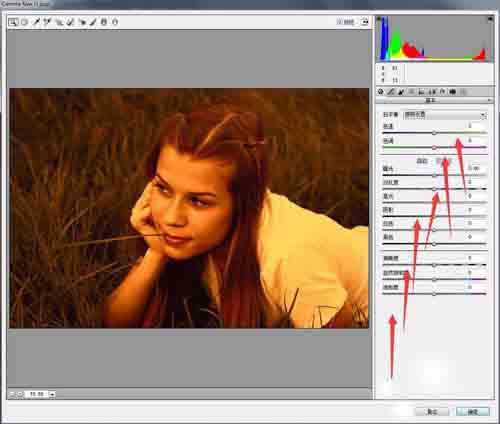Toggle full screen mode icon
500x424 pixels.
tap(365, 22)
